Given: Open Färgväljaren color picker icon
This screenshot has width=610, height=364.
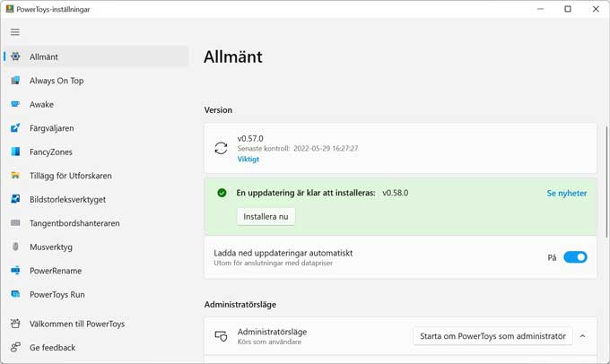Looking at the screenshot, I should (15, 128).
